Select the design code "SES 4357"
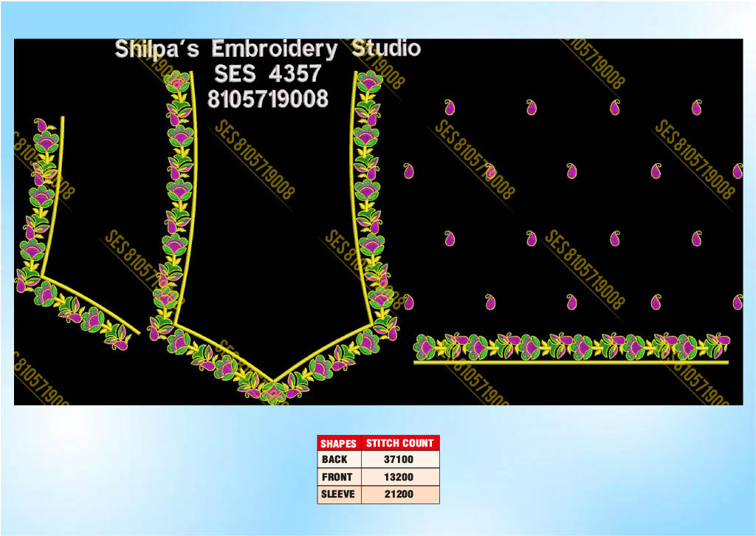The image size is (756, 536). [x=267, y=74]
